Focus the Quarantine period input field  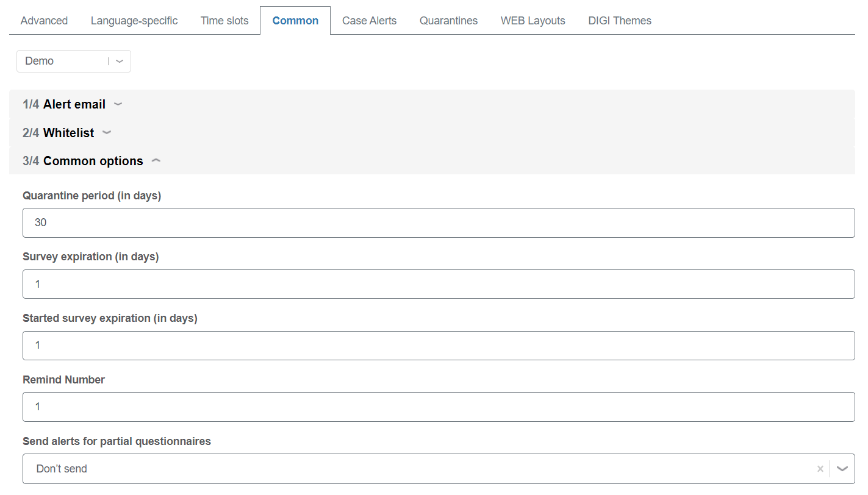[439, 223]
